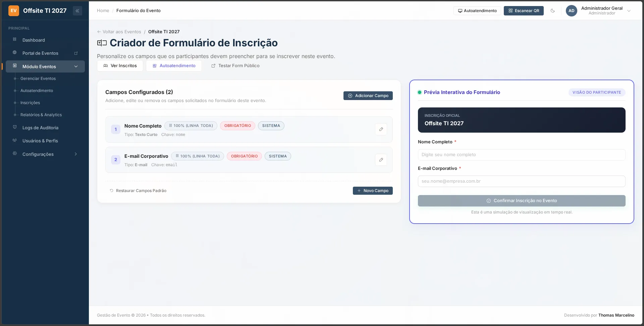
Task: Click SISTEMA tag on E-mail Corporativo row
Action: click(278, 156)
